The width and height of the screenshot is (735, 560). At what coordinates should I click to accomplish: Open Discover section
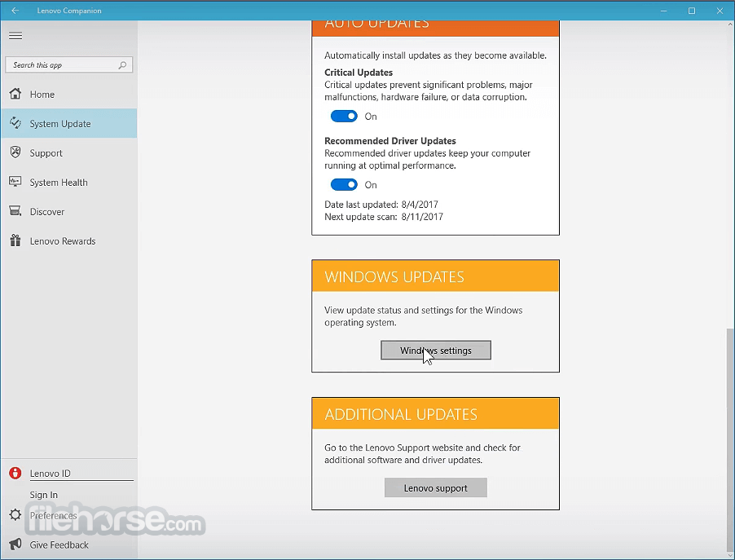(x=69, y=211)
